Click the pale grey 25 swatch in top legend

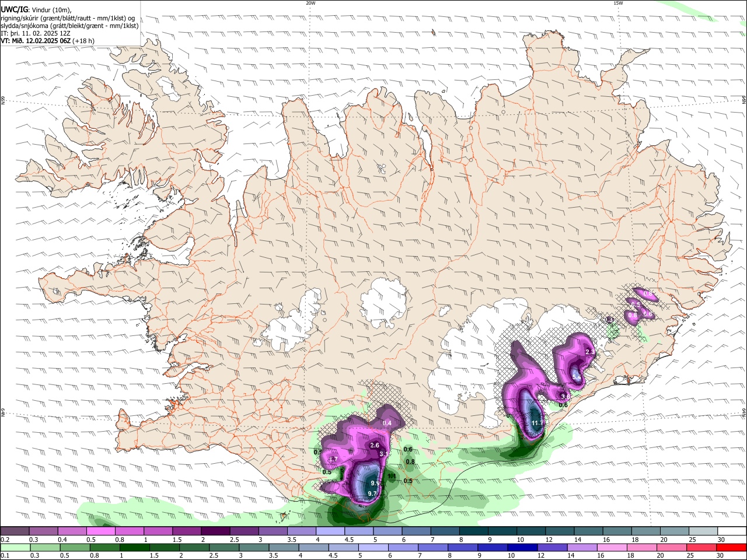tap(703, 531)
